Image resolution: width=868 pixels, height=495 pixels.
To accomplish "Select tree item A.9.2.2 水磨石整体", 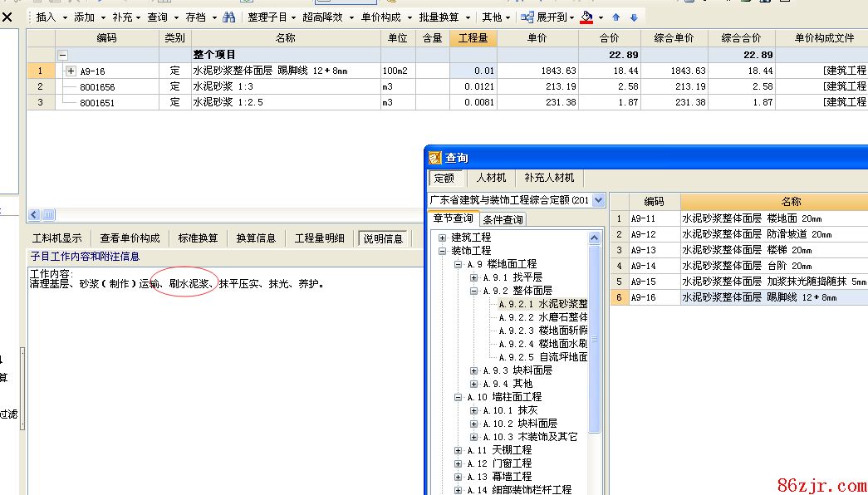I will point(543,317).
